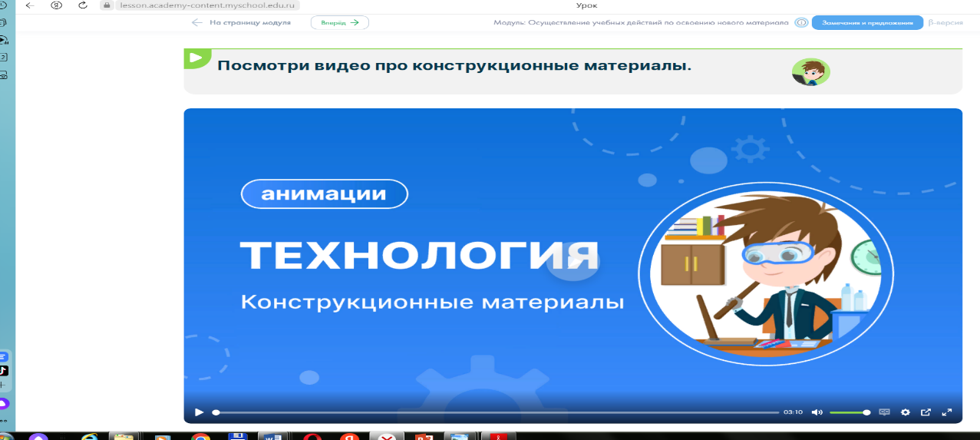
Task: Open the Chrome icon in taskbar
Action: [x=201, y=437]
